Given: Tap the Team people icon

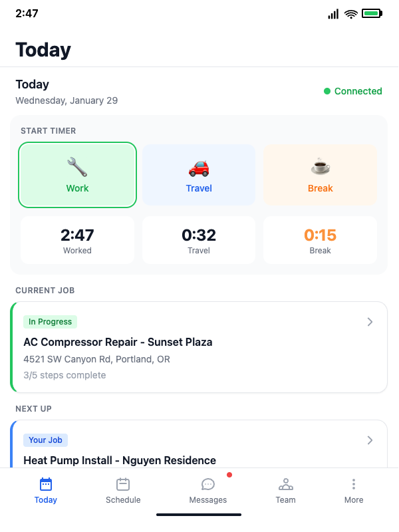Looking at the screenshot, I should click(285, 485).
